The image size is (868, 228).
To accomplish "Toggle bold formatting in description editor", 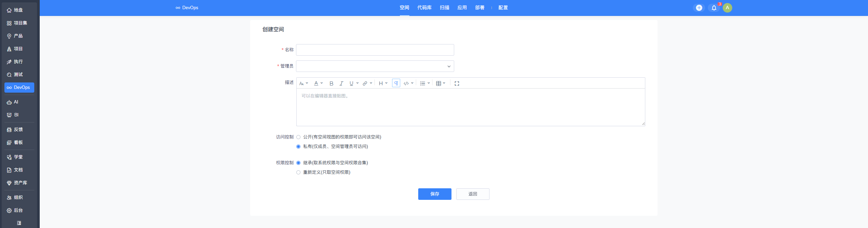I will [x=331, y=83].
